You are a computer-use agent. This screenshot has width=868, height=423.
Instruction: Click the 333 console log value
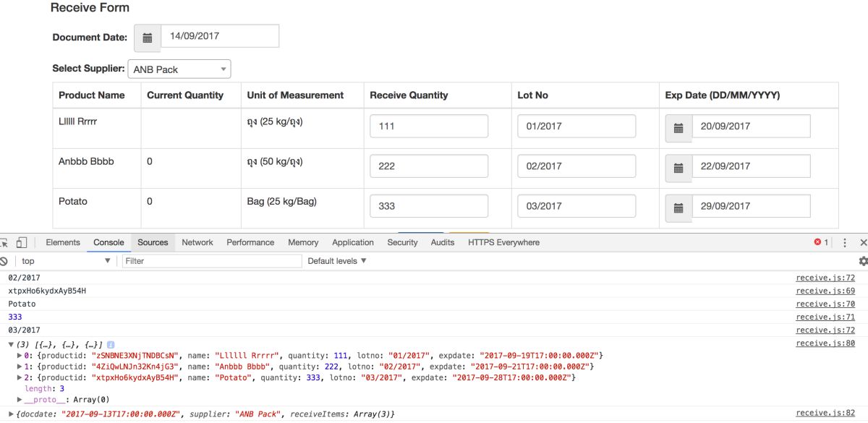(15, 317)
